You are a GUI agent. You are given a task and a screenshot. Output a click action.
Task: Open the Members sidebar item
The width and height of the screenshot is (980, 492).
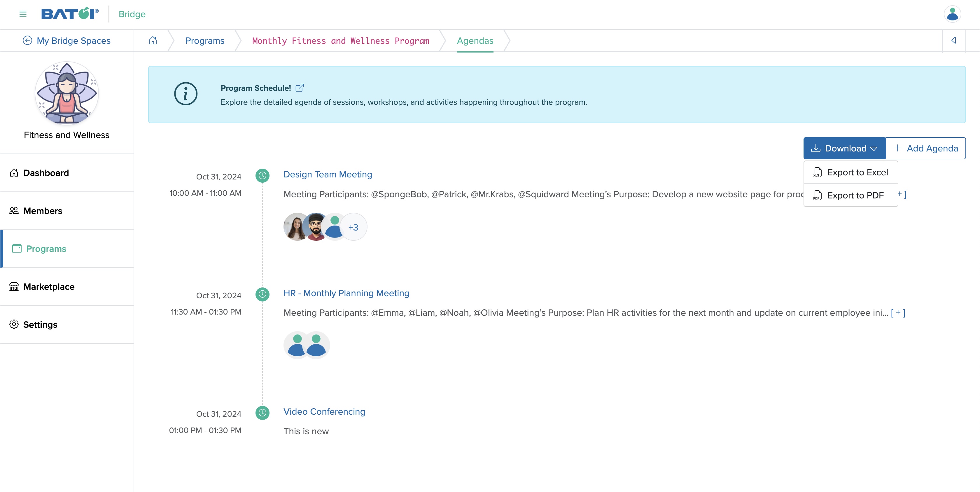(x=67, y=211)
